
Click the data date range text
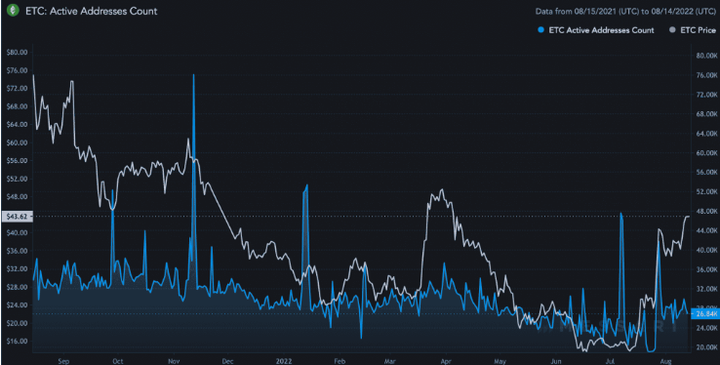pyautogui.click(x=625, y=11)
